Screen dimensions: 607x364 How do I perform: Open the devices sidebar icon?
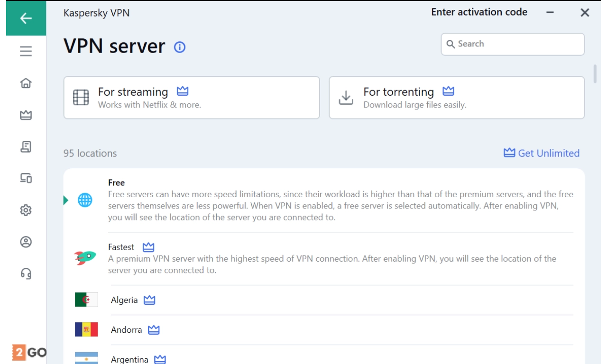coord(26,178)
